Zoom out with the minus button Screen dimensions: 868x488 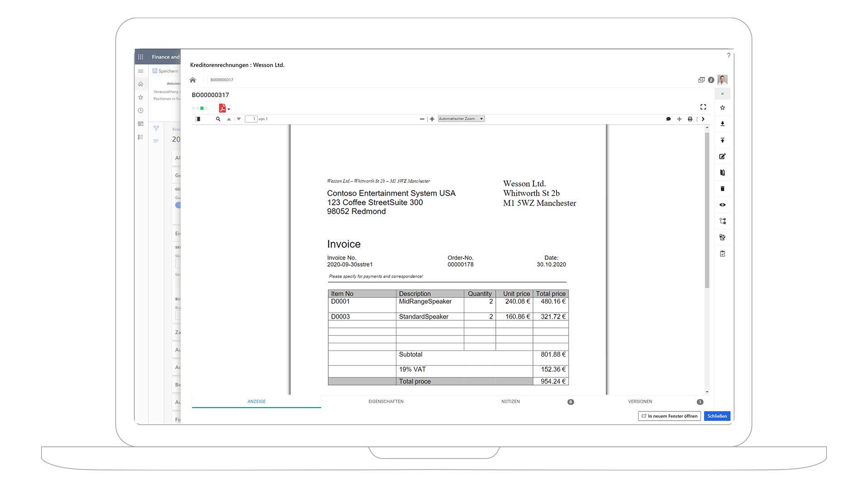422,119
